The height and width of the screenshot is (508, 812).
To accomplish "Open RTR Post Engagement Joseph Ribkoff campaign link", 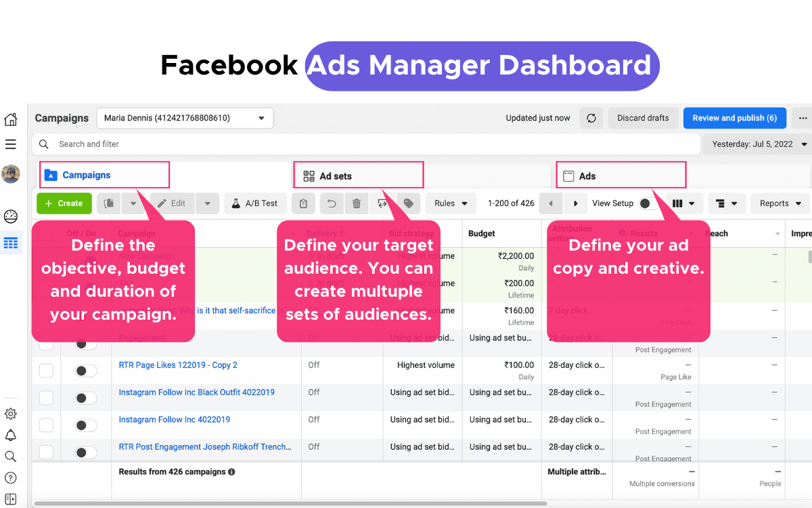I will point(205,446).
